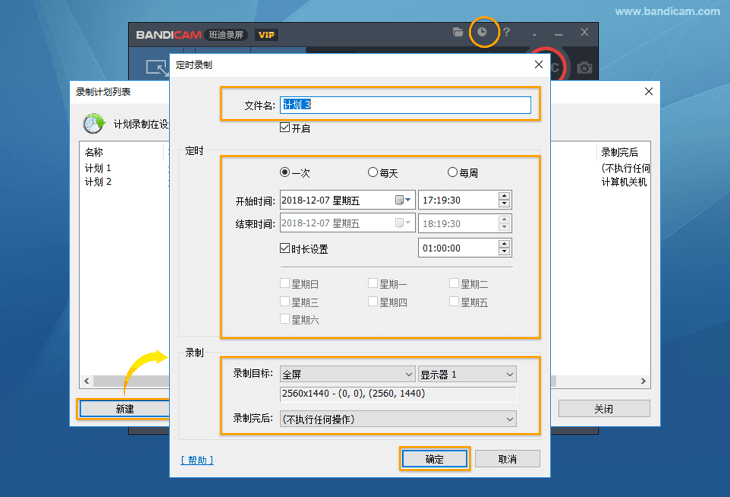Click the 取消 cancel button
The height and width of the screenshot is (497, 730).
(507, 459)
